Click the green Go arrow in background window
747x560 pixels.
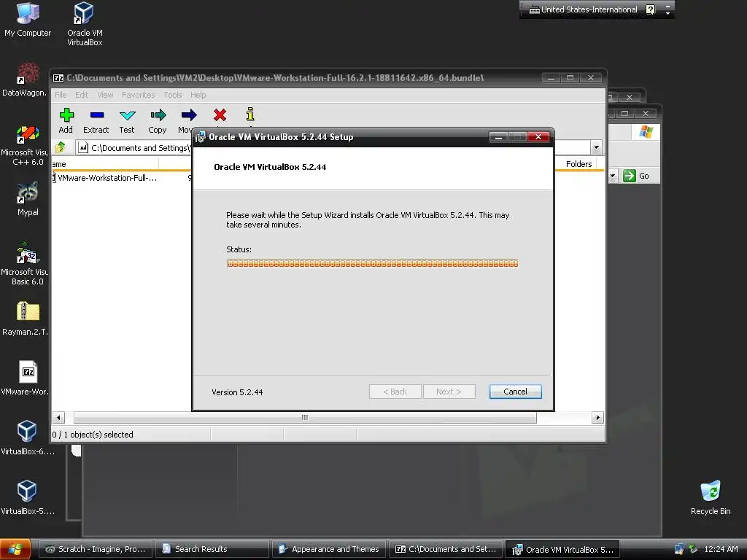(x=630, y=176)
